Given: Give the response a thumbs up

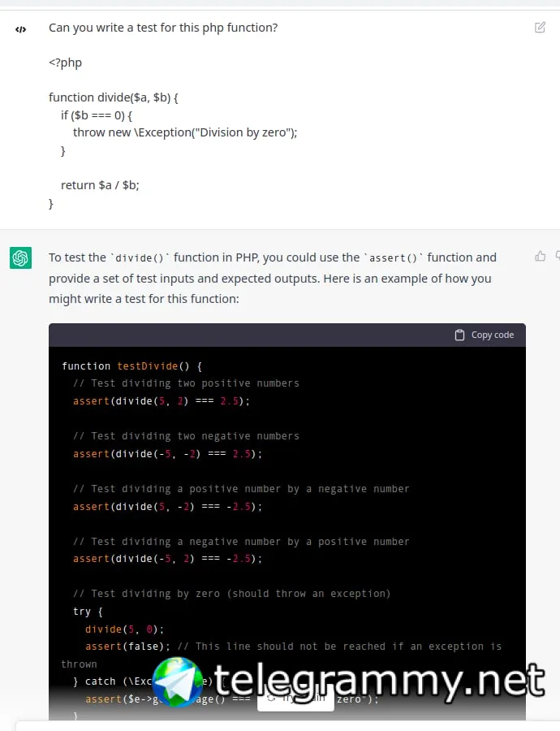Looking at the screenshot, I should pyautogui.click(x=540, y=256).
